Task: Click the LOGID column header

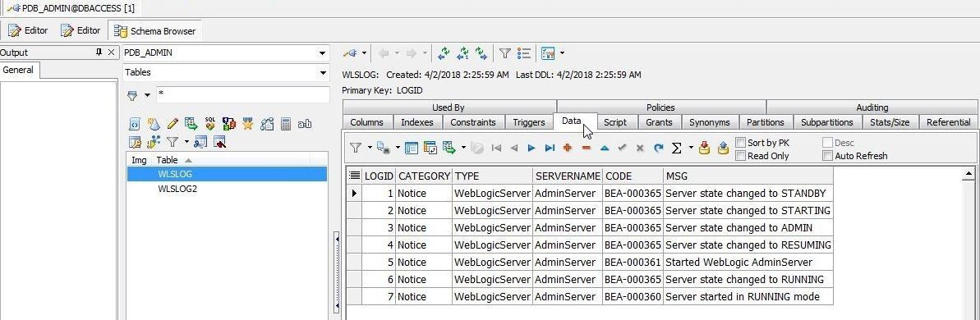Action: 379,176
